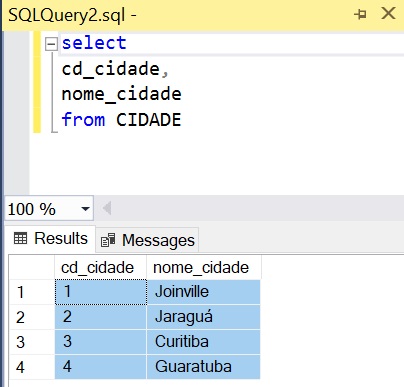This screenshot has width=404, height=387.
Task: Close the SQLQuery2.sql tab
Action: (388, 14)
